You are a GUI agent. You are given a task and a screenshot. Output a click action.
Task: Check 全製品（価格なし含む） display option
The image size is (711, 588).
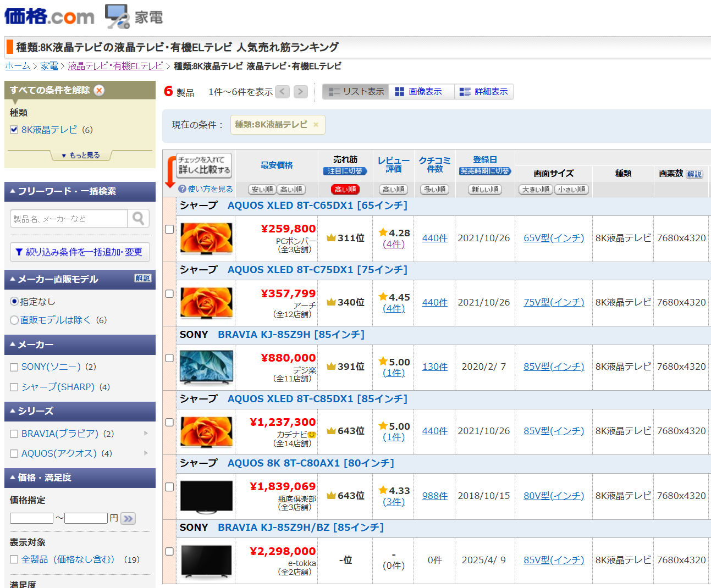pyautogui.click(x=14, y=559)
